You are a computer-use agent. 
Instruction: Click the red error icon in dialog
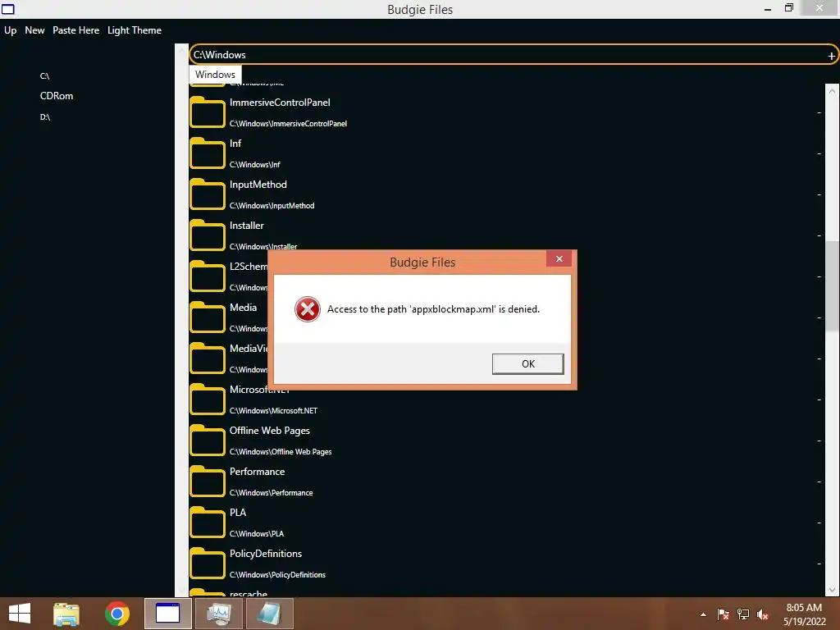coord(308,309)
